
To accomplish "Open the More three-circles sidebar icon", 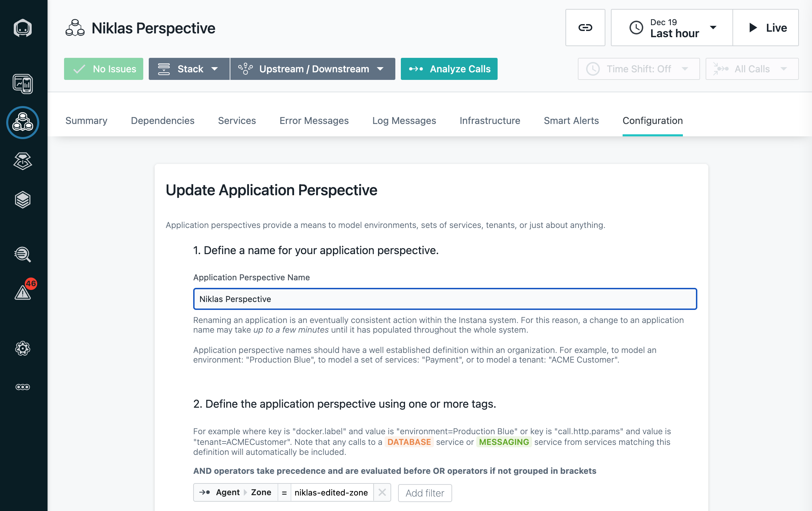I will click(23, 387).
